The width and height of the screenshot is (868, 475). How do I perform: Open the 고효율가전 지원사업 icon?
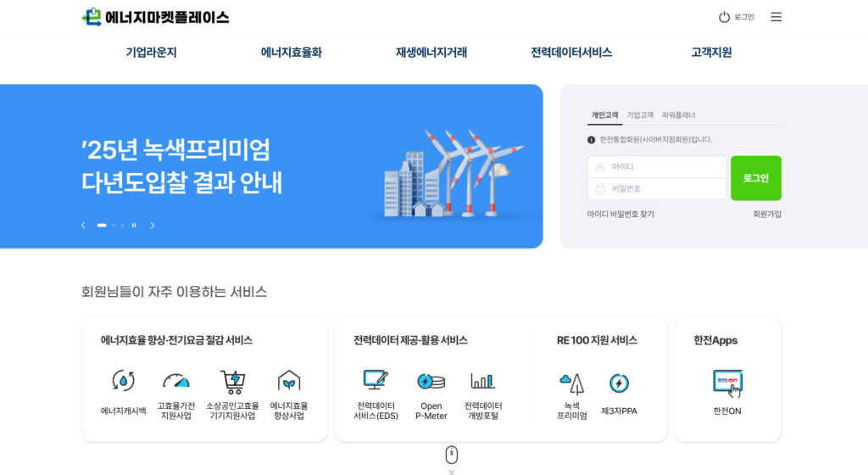(176, 381)
